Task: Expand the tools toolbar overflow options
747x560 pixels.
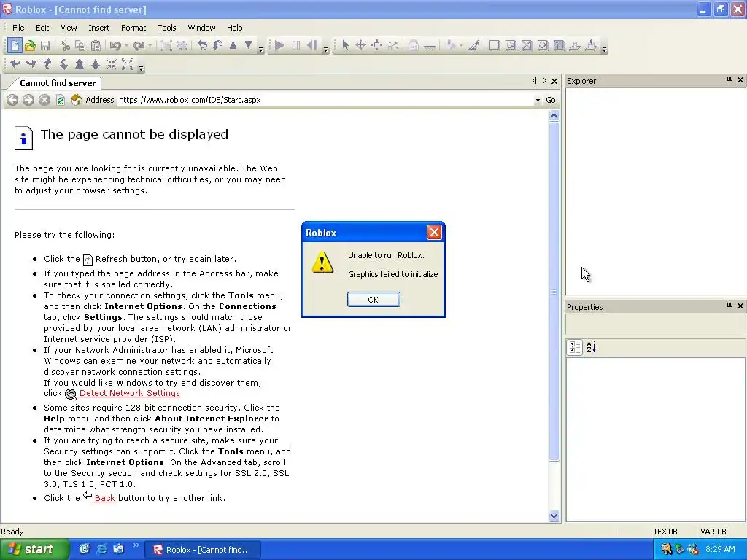Action: (x=604, y=49)
